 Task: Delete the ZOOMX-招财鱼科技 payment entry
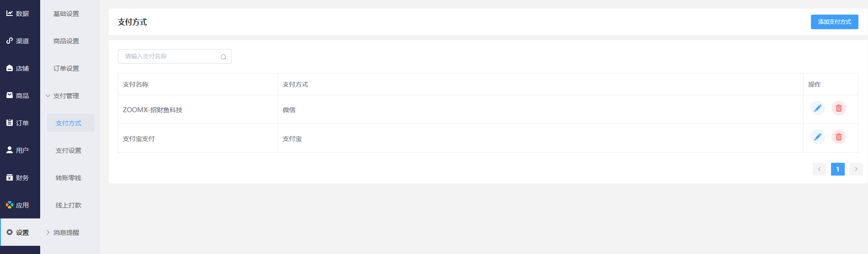coord(839,108)
